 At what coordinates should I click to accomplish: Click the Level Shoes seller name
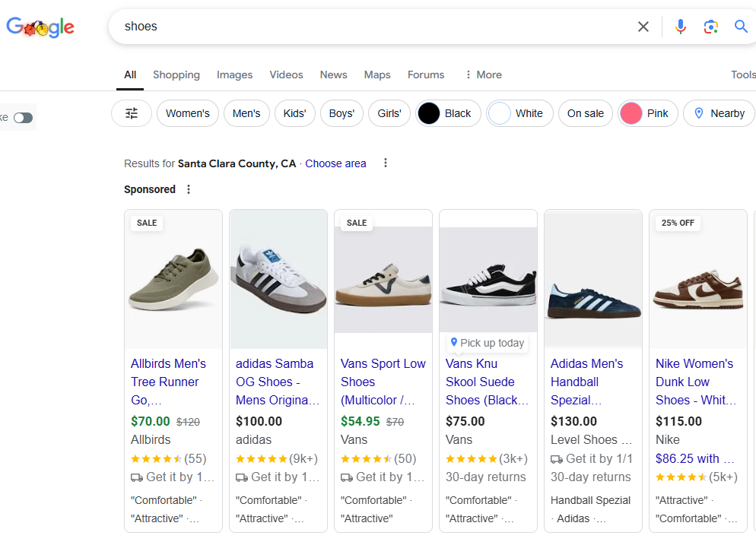[x=591, y=439]
